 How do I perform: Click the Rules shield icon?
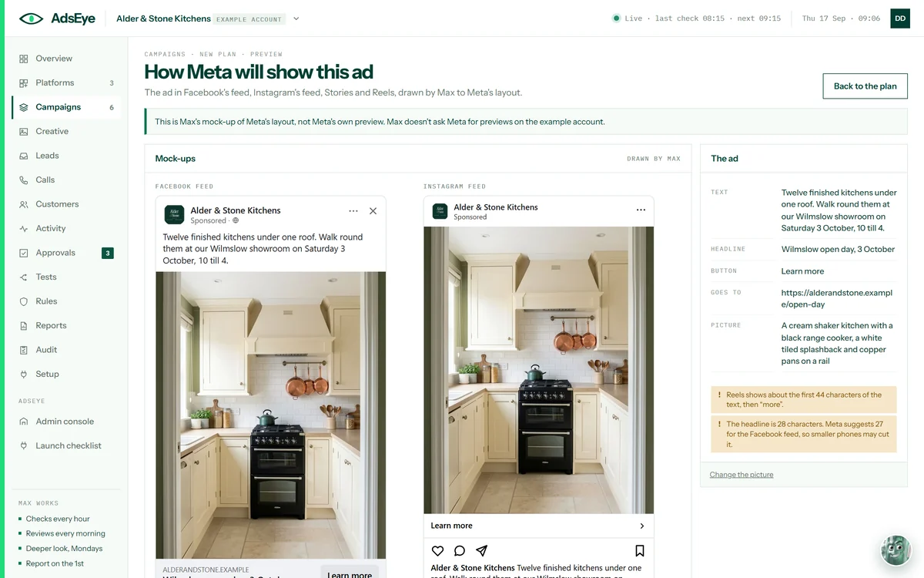click(24, 301)
